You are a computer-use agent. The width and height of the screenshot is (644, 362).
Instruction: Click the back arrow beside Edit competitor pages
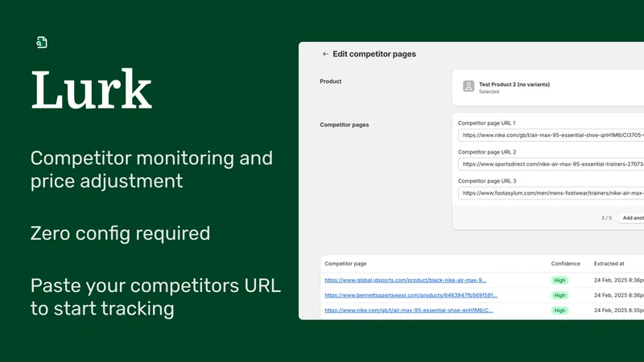(x=325, y=54)
